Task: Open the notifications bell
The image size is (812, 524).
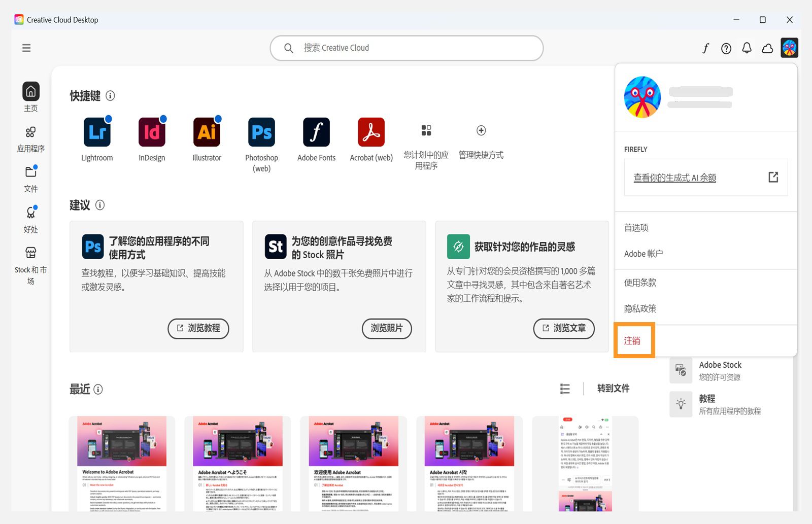Action: click(747, 48)
